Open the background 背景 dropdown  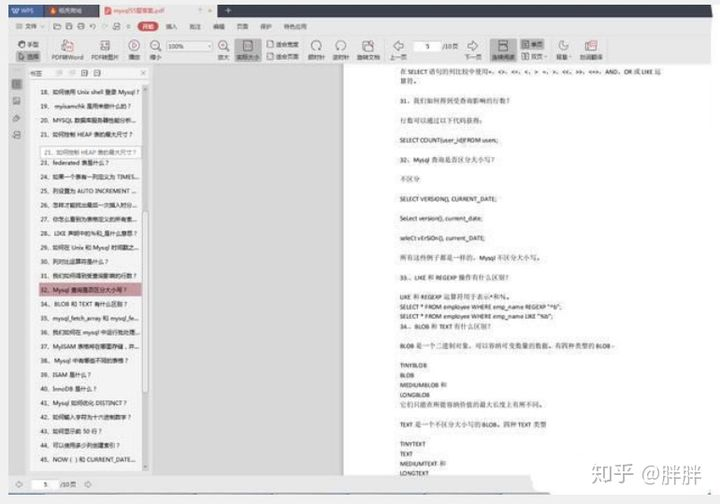(563, 50)
